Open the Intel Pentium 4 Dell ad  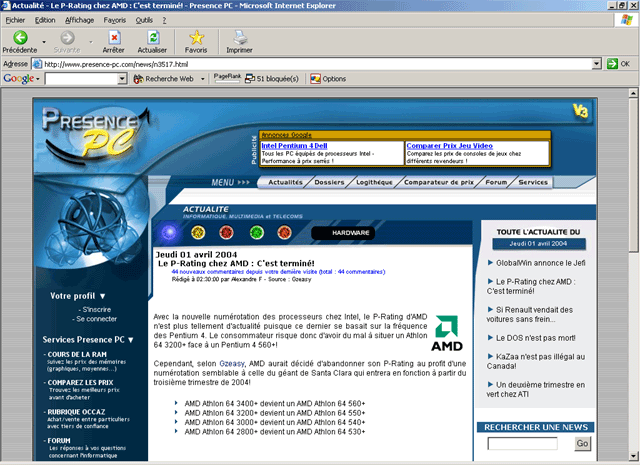tap(294, 146)
